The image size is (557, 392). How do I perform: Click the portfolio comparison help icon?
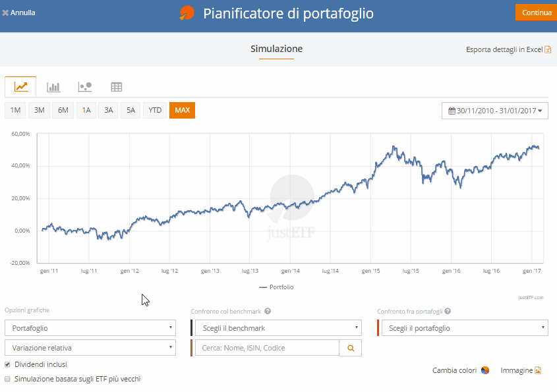(448, 311)
